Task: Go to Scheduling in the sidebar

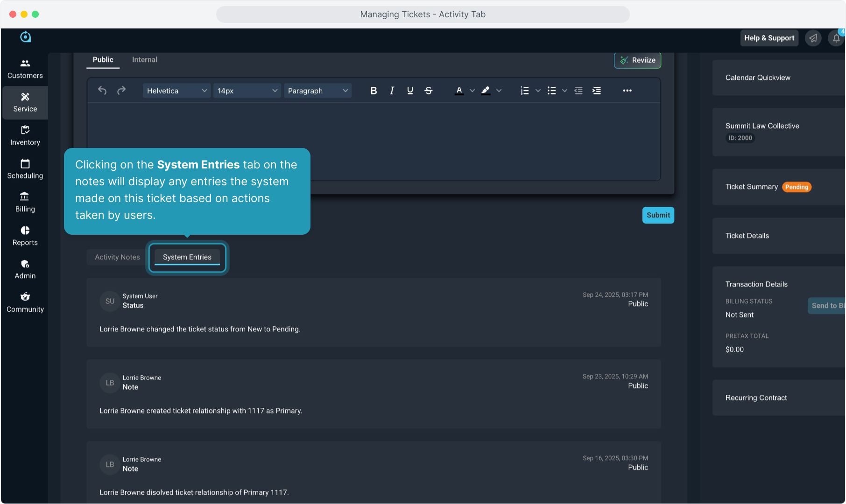Action: tap(25, 169)
